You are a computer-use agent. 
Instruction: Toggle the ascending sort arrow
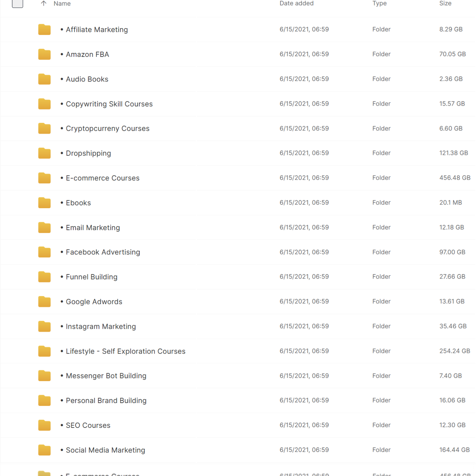point(43,4)
